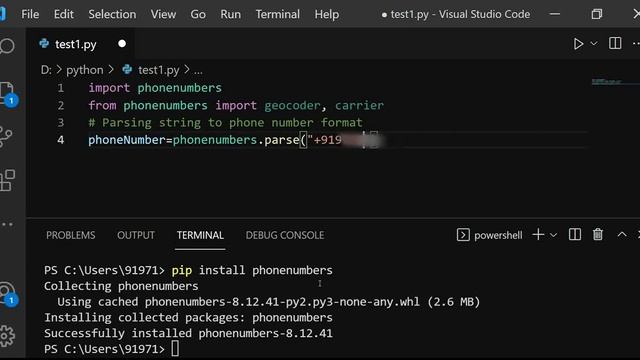Open the Explorer view with badge
The image size is (640, 360).
[8, 94]
